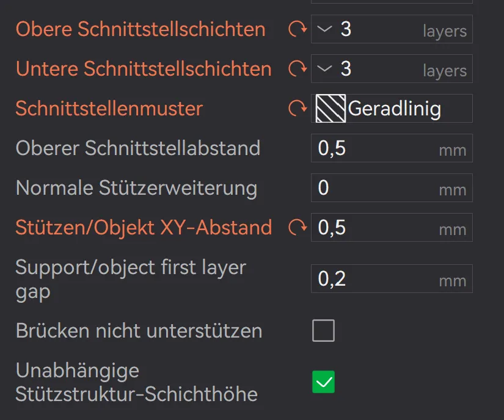Click the Normale Stützerweiterung value field
This screenshot has height=420, width=504.
392,188
